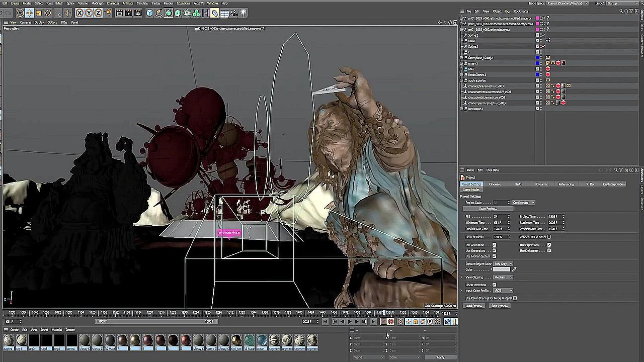This screenshot has width=644, height=362.
Task: Open the Input Color Profile sRGB dropdown
Action: (x=503, y=291)
